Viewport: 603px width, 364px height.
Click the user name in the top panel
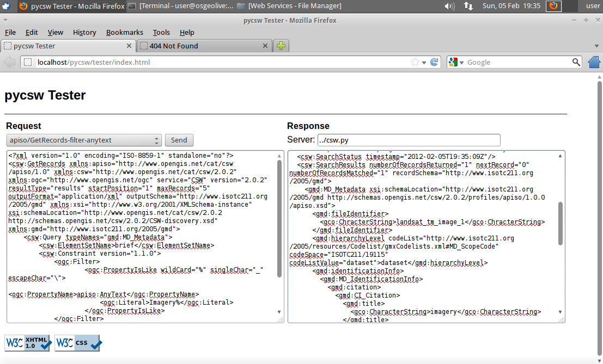pyautogui.click(x=593, y=6)
